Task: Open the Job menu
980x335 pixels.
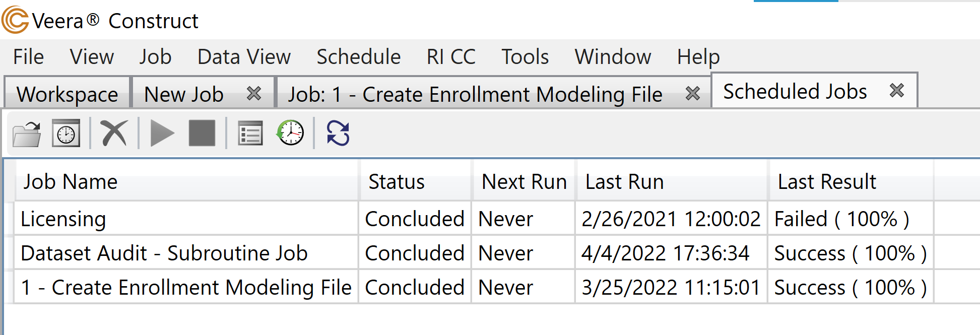Action: click(155, 57)
